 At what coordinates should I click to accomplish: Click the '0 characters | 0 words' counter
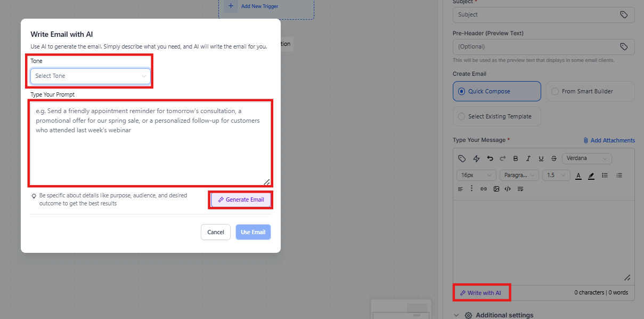pos(601,292)
